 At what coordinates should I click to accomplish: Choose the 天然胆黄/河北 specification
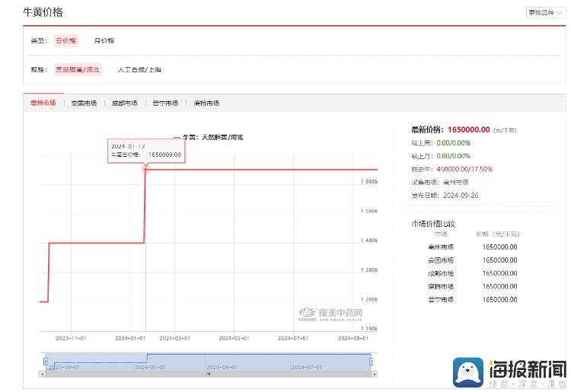point(78,69)
